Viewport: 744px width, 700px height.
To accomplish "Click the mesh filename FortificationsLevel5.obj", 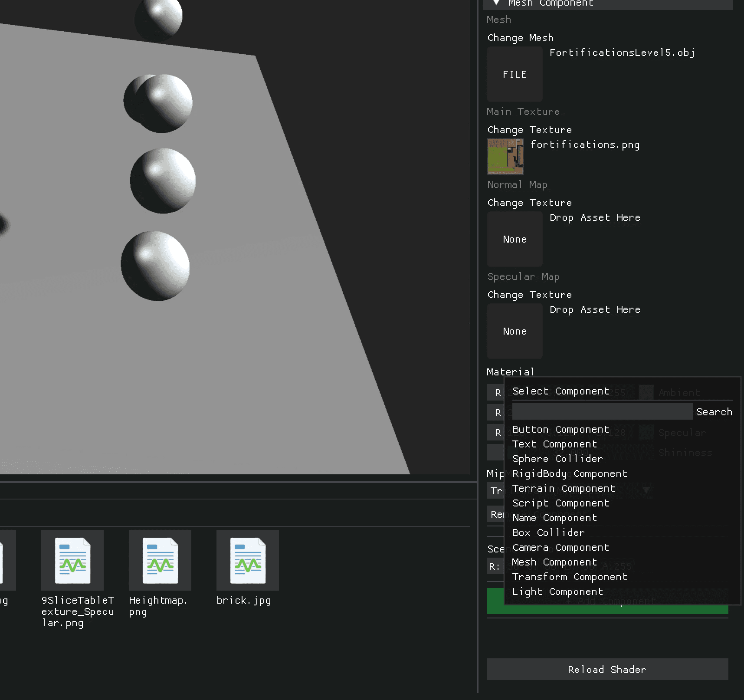I will click(x=622, y=53).
